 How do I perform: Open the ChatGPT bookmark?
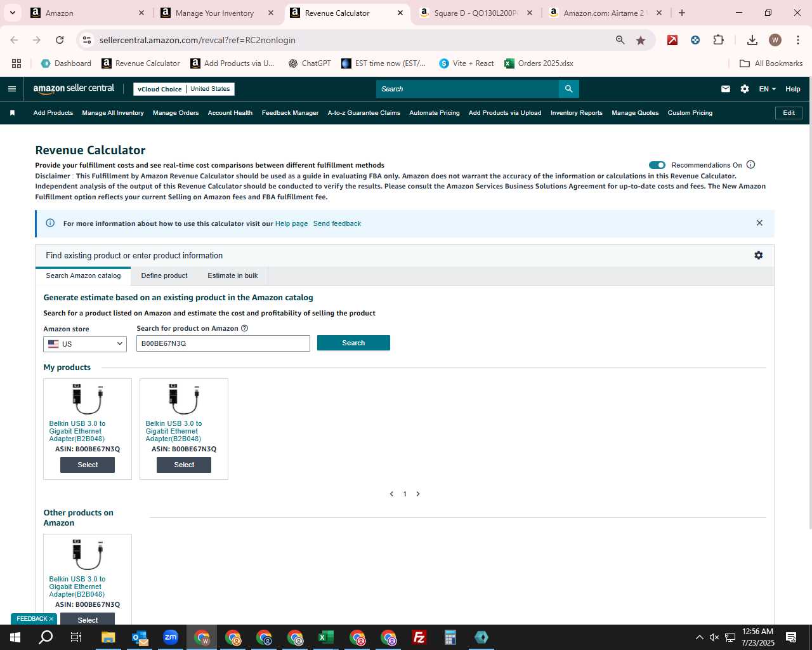click(x=310, y=63)
